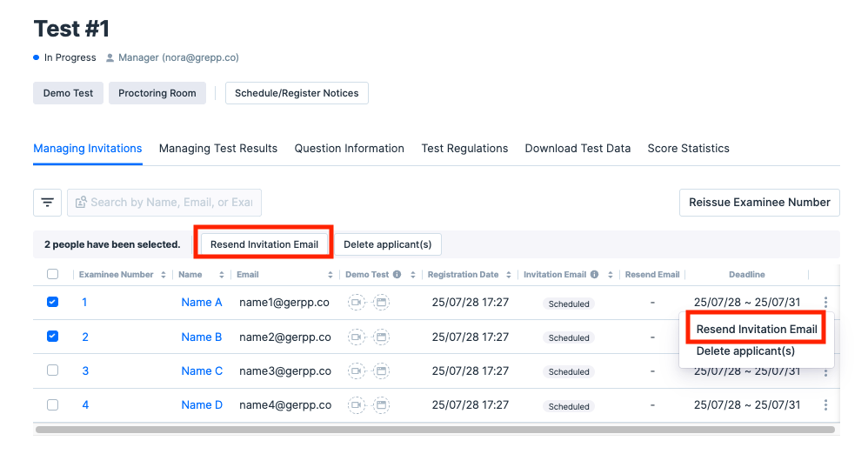Click examinee number 1 link
Screen dimensions: 868x474
point(84,303)
